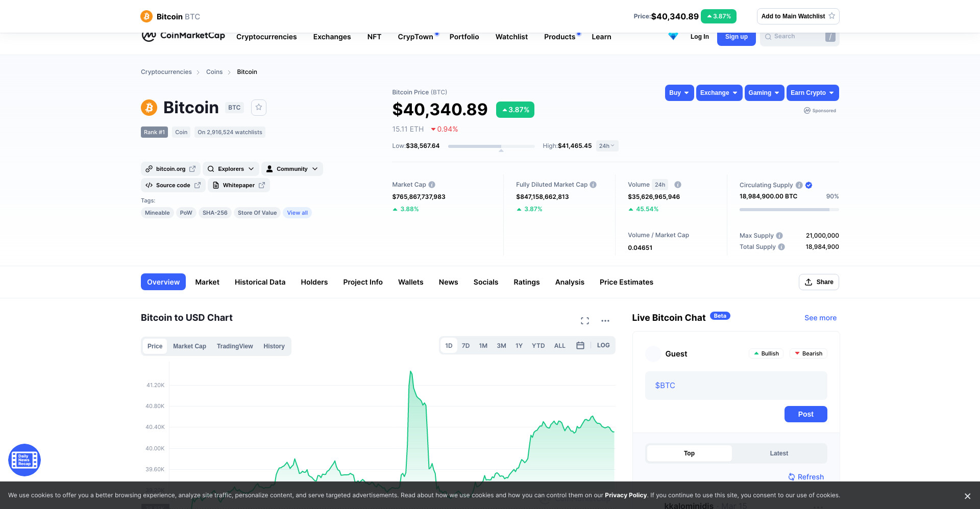Open the Cryptocurrencies nav menu
Screen dimensions: 980x509
pyautogui.click(x=266, y=37)
